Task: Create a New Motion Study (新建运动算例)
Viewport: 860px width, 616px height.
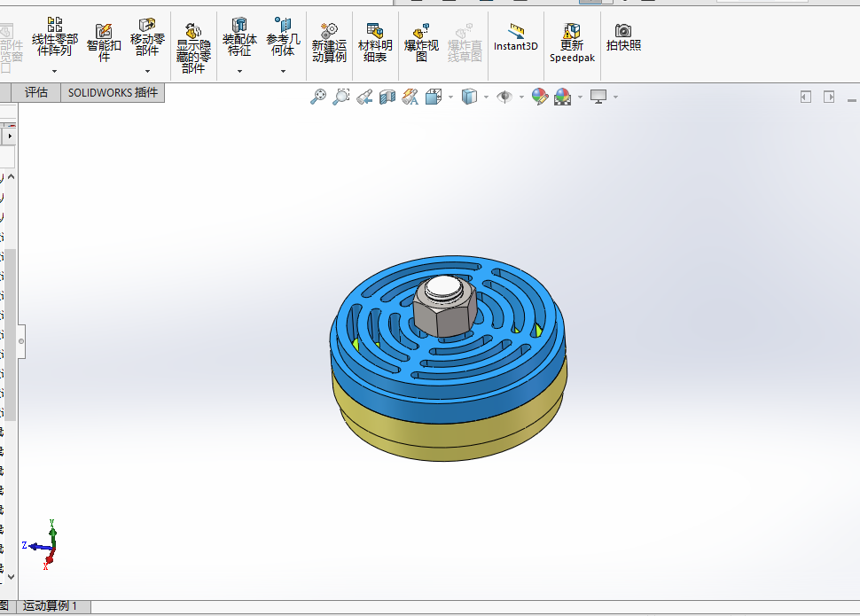Action: pos(329,43)
